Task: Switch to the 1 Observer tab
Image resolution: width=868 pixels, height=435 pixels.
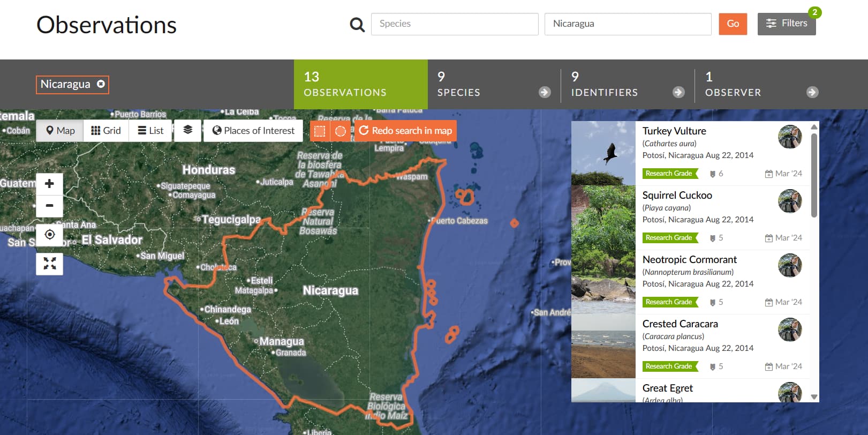Action: (x=761, y=84)
